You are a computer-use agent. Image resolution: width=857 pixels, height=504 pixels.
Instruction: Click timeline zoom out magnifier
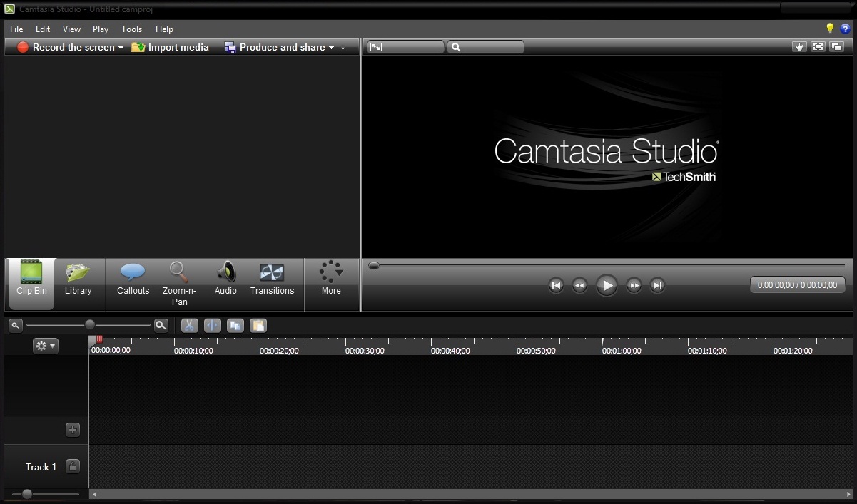pyautogui.click(x=15, y=325)
